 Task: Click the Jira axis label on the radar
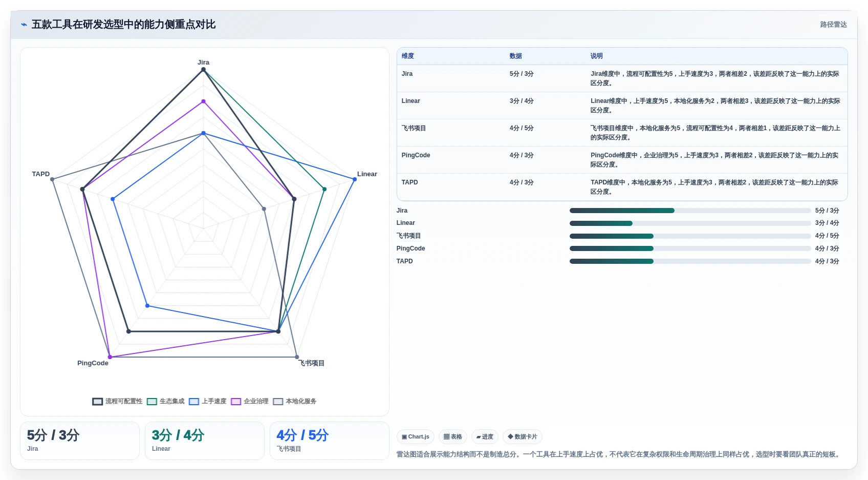coord(203,62)
